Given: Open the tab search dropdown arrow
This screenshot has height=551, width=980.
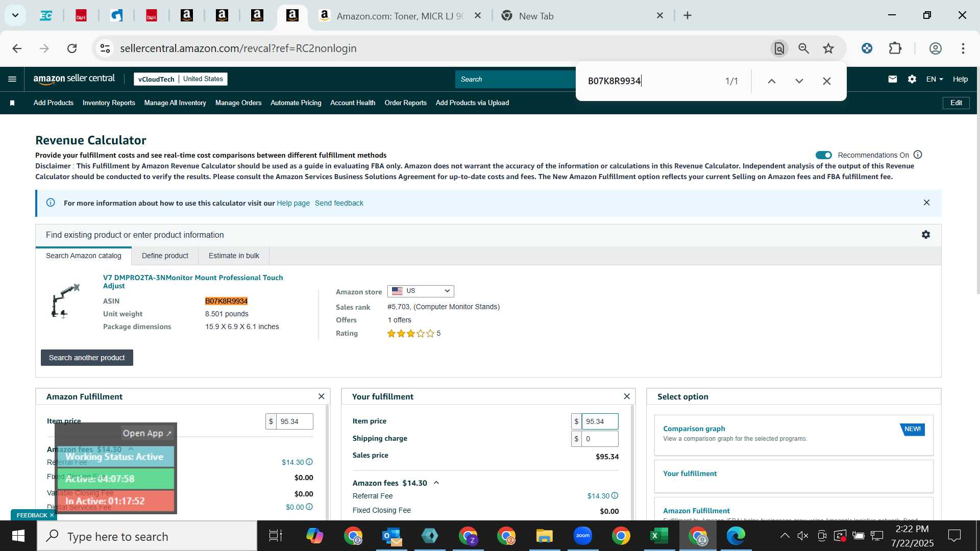Looking at the screenshot, I should 15,15.
